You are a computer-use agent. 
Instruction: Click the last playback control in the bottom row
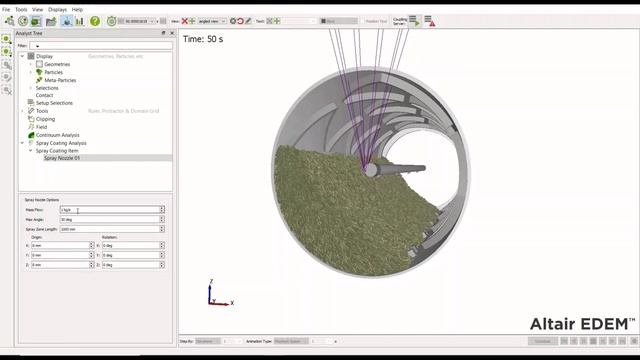(622, 341)
